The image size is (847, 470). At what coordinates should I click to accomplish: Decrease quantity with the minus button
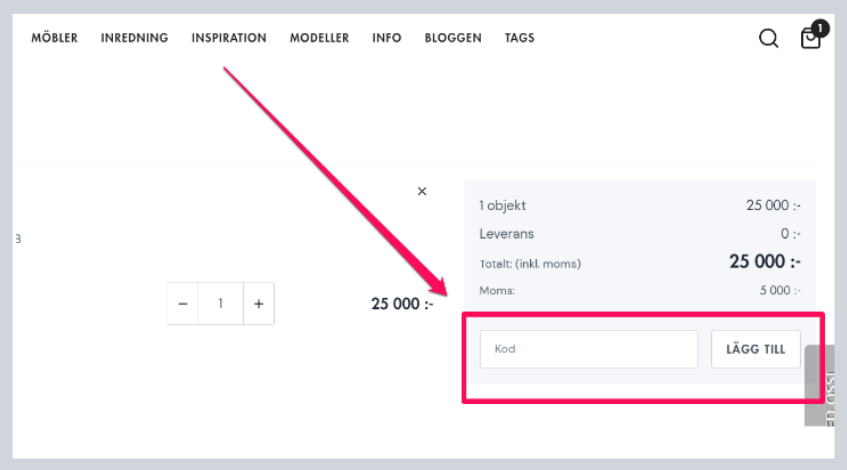182,304
